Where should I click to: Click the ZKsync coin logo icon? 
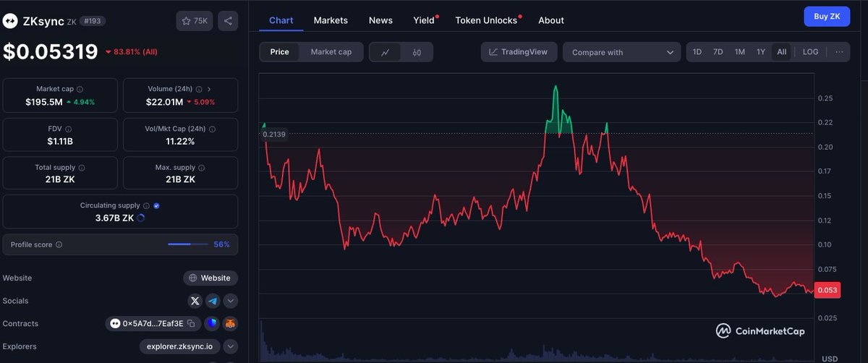(x=10, y=22)
